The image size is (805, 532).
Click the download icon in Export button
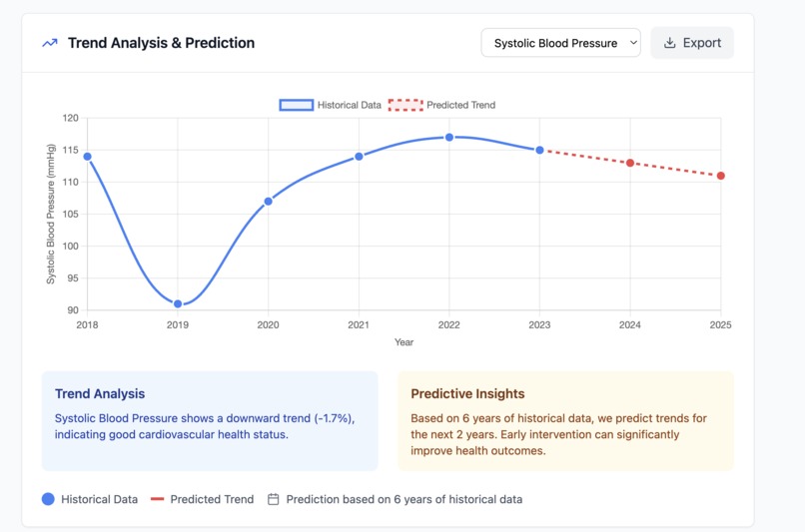click(669, 43)
